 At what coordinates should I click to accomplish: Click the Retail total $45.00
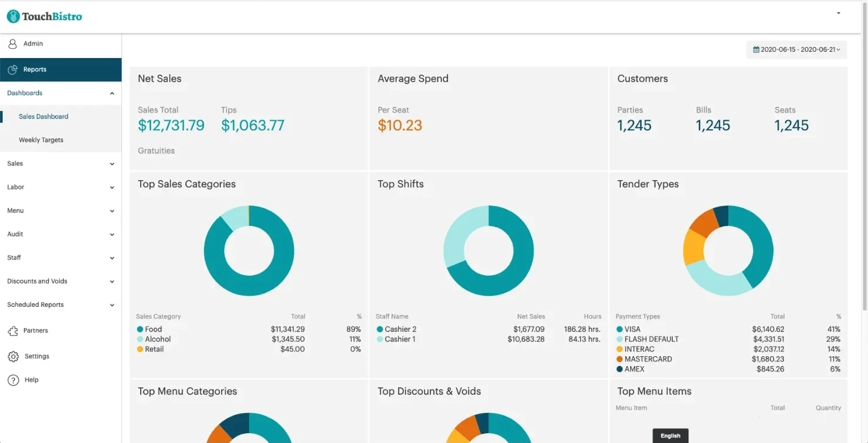point(292,350)
